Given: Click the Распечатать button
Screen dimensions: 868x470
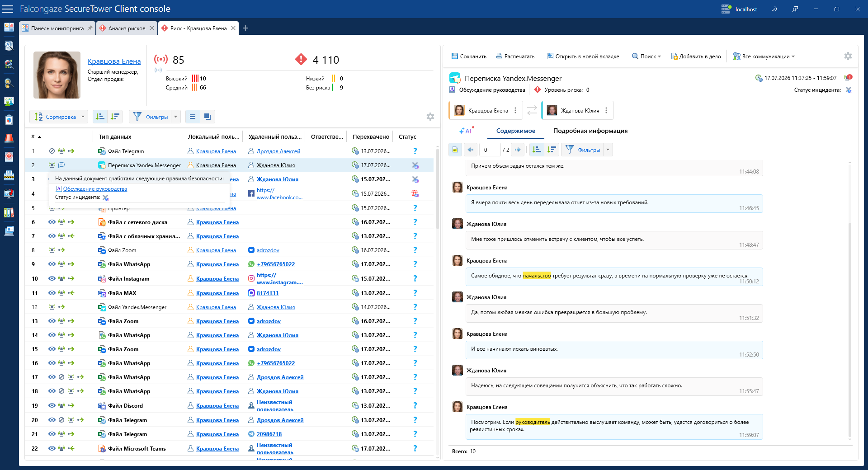Looking at the screenshot, I should pyautogui.click(x=515, y=56).
